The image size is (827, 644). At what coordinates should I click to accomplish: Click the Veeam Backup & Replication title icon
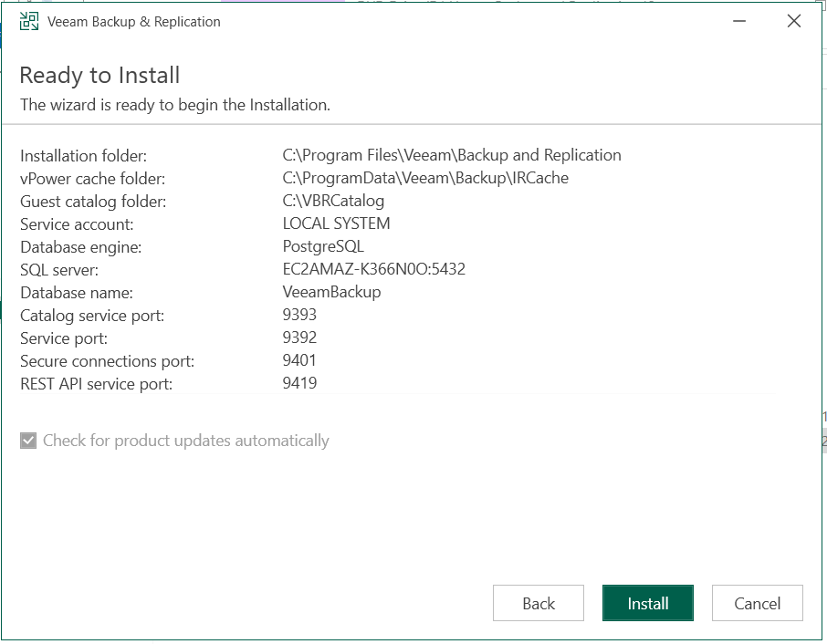[27, 20]
